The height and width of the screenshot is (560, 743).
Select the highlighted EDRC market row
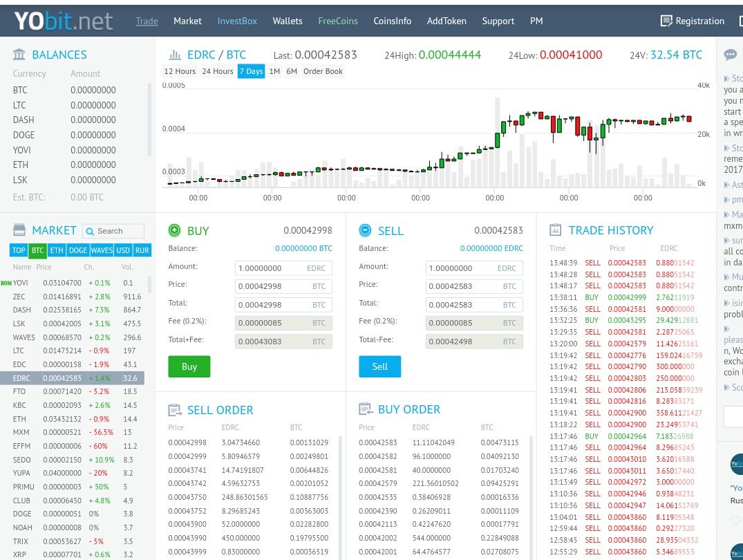(72, 378)
